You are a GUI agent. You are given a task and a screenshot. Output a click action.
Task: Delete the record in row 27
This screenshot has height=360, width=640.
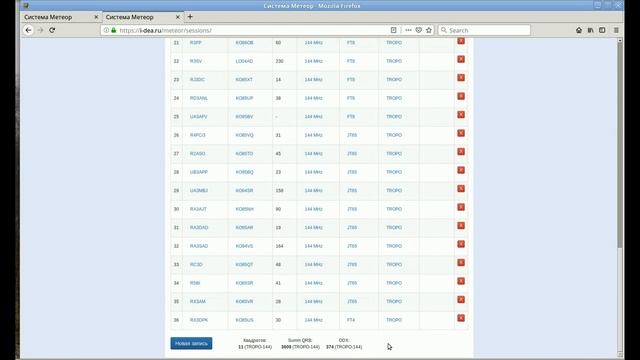tap(461, 151)
